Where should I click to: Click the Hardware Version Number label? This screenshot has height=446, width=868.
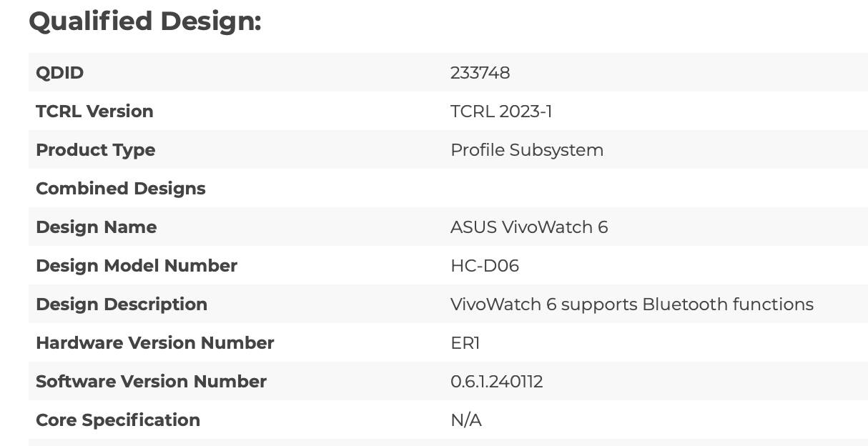click(154, 343)
